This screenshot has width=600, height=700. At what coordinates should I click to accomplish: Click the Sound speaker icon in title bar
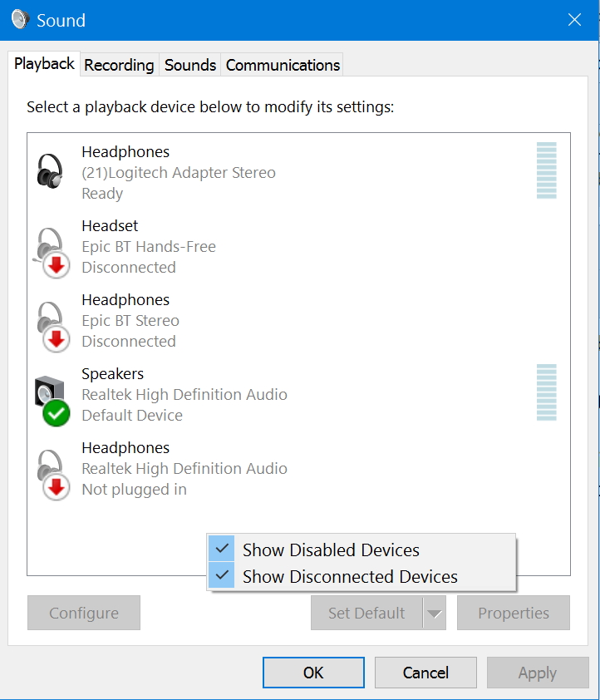(20, 20)
